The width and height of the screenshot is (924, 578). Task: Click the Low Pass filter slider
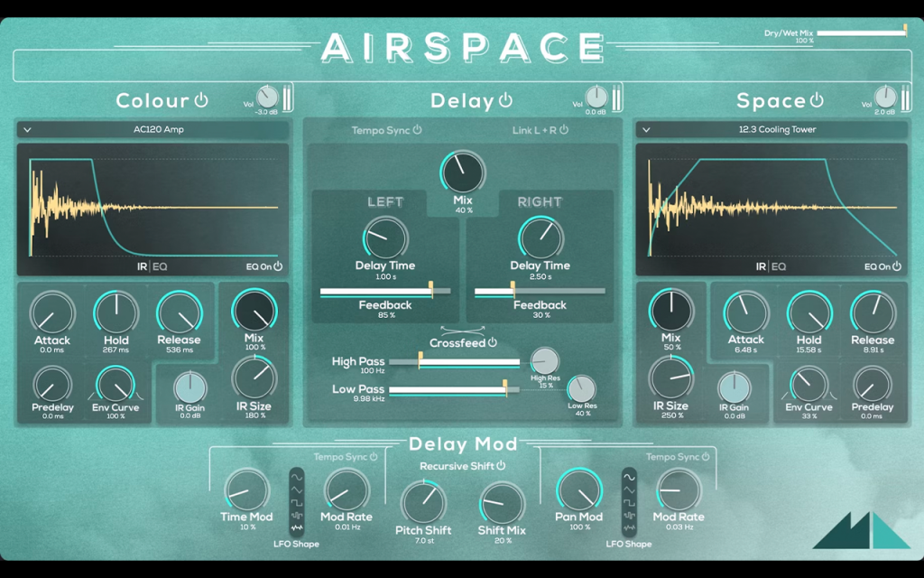click(x=455, y=390)
